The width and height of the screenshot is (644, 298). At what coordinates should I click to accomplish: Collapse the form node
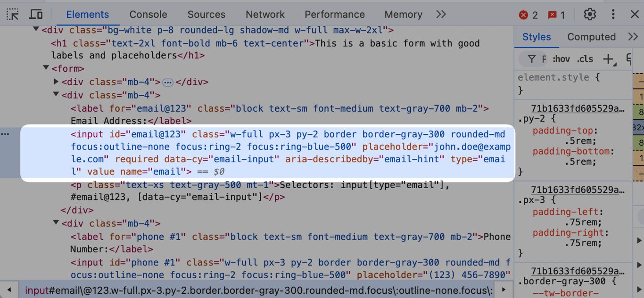(x=46, y=68)
